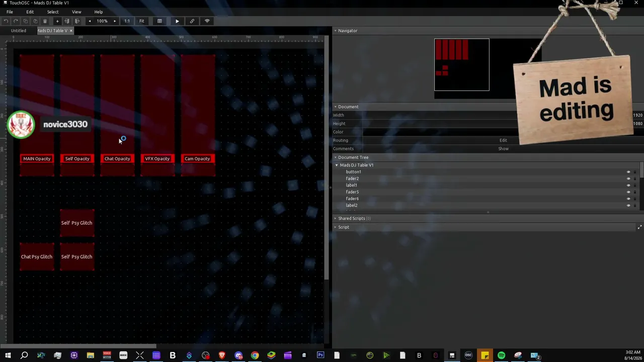The image size is (644, 362).
Task: Open the File menu
Action: point(10,12)
